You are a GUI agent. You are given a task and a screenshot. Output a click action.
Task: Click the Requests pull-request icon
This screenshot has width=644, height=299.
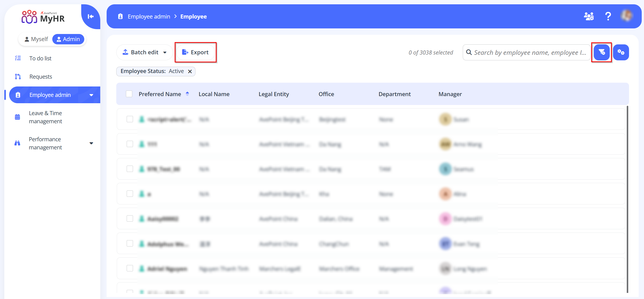pyautogui.click(x=18, y=77)
